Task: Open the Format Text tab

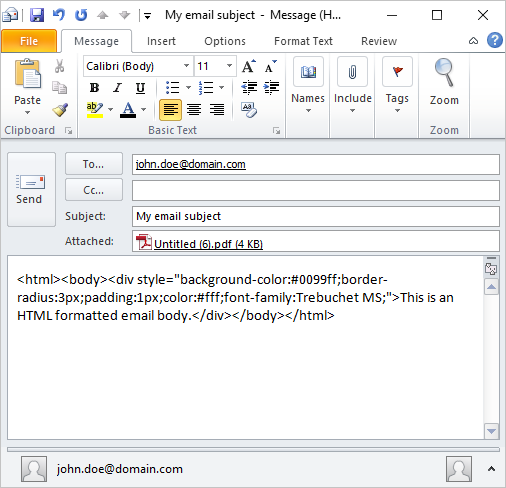Action: [x=303, y=41]
